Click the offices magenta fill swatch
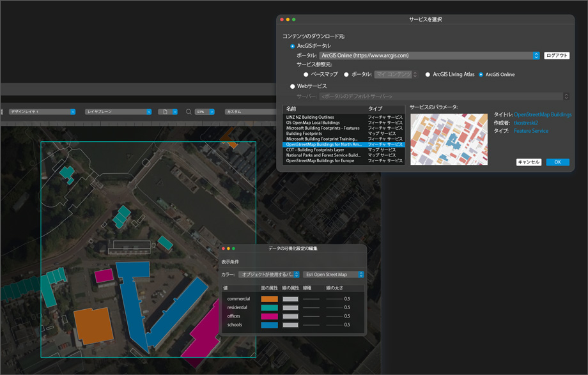 pos(269,316)
